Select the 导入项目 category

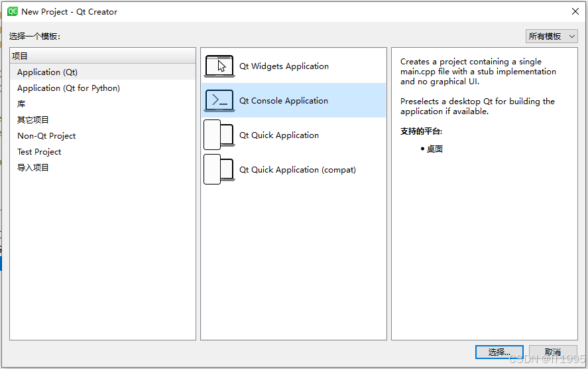click(103, 167)
